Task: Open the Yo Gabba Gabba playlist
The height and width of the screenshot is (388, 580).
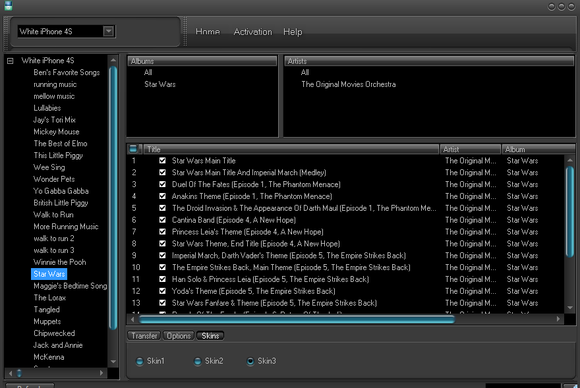Action: [61, 191]
